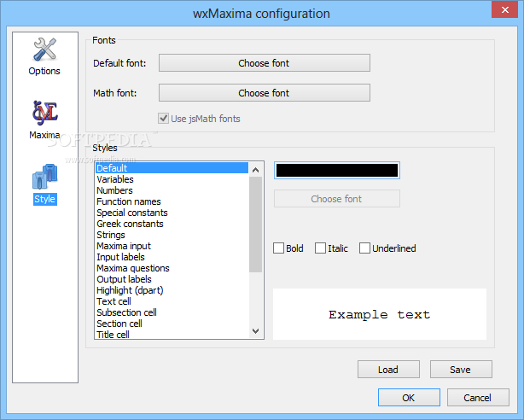Viewport: 524px width, 420px height.
Task: Confirm with the OK button
Action: [x=409, y=397]
